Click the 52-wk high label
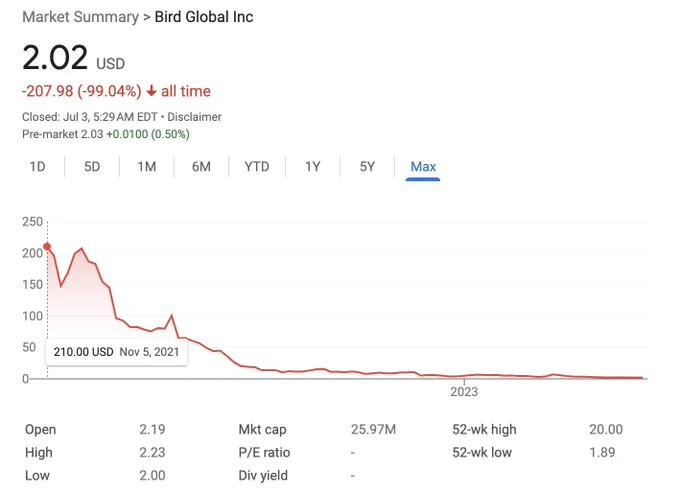The width and height of the screenshot is (680, 493). [484, 429]
